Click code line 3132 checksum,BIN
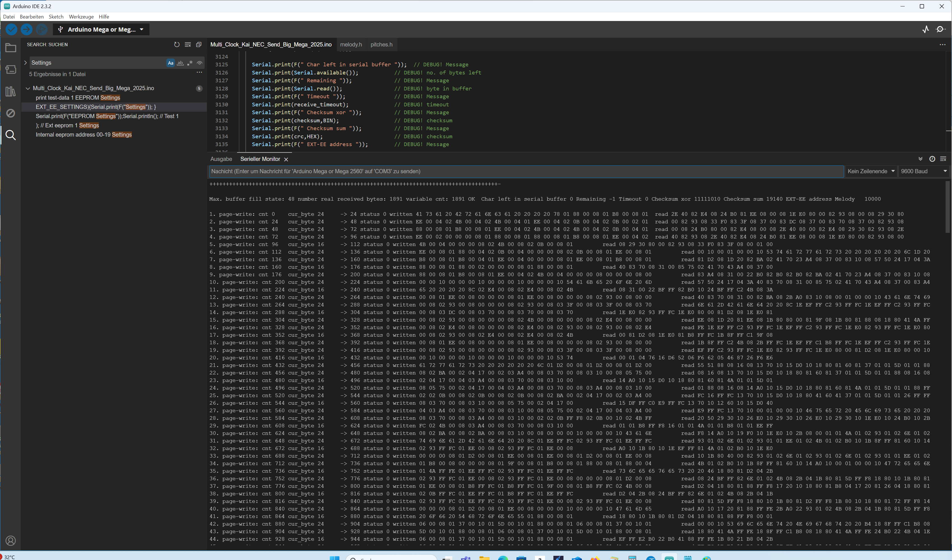 (x=295, y=120)
